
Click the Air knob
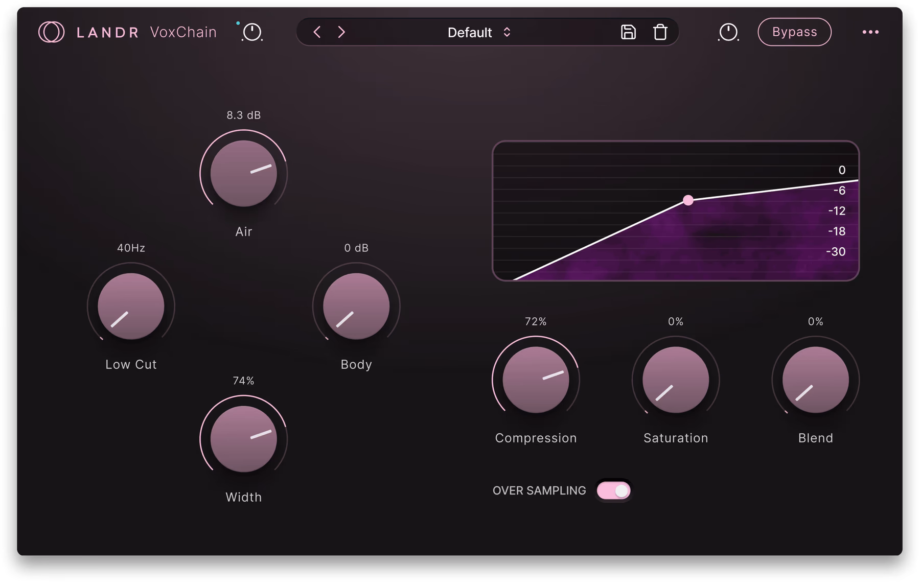[x=244, y=173]
